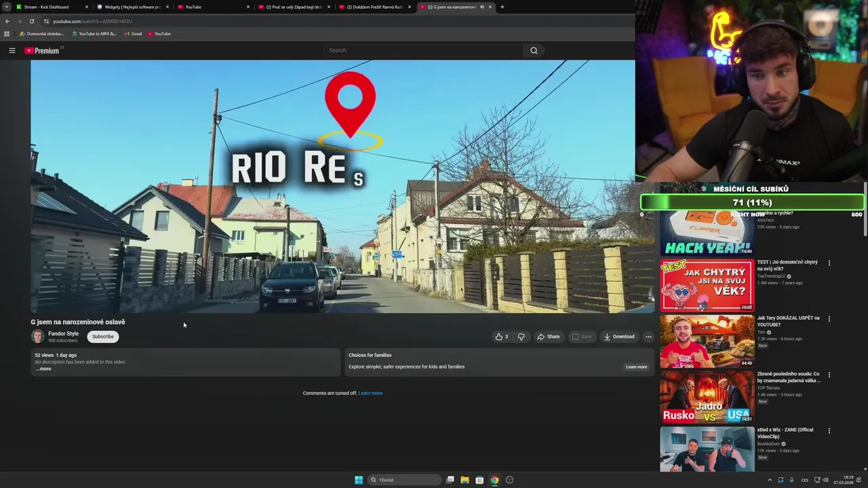
Task: Open the volume tray icon
Action: (x=825, y=480)
